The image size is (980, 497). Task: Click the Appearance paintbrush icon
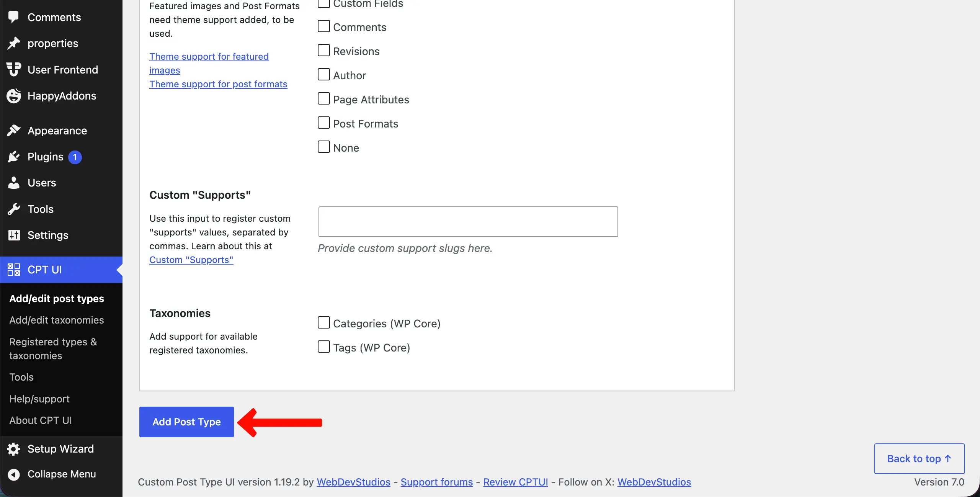point(14,131)
